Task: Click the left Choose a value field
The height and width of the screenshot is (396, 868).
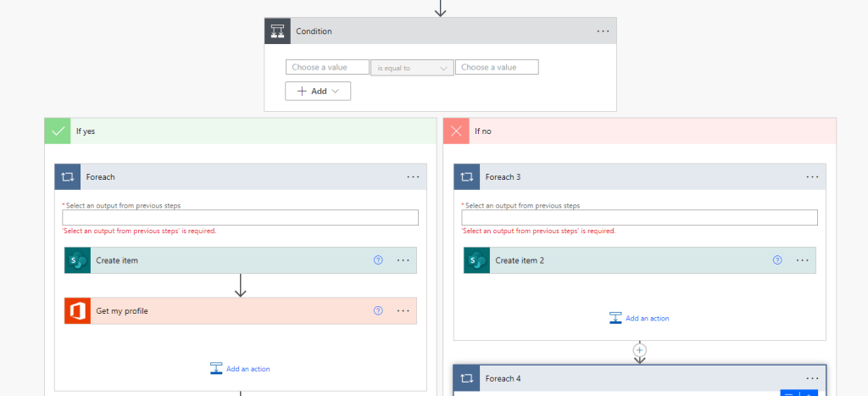Action: point(327,67)
